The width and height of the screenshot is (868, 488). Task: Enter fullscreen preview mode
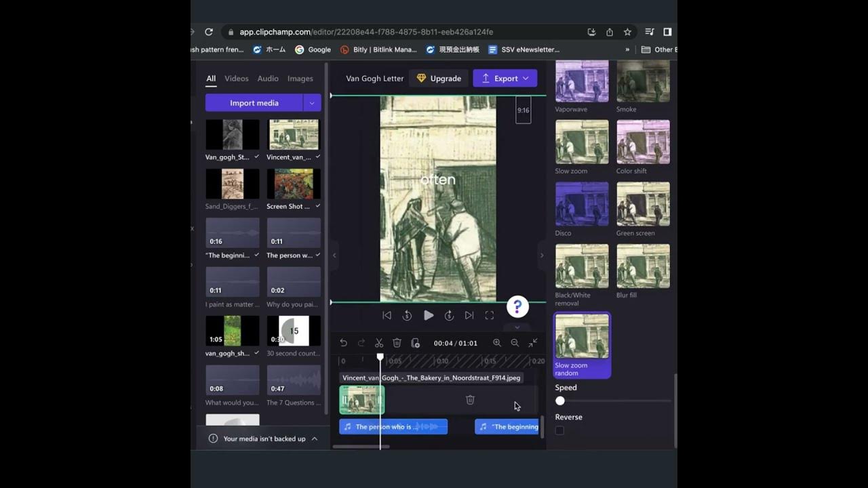(490, 315)
